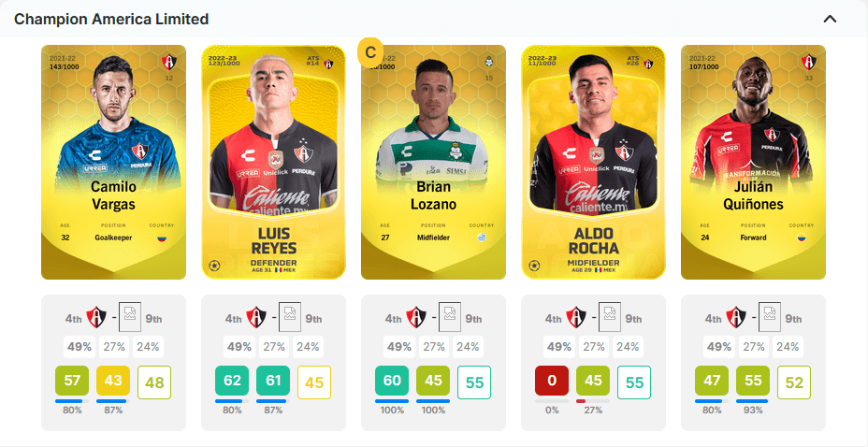View the Julián Quiñones forward card
The height and width of the screenshot is (447, 868).
pyautogui.click(x=753, y=162)
